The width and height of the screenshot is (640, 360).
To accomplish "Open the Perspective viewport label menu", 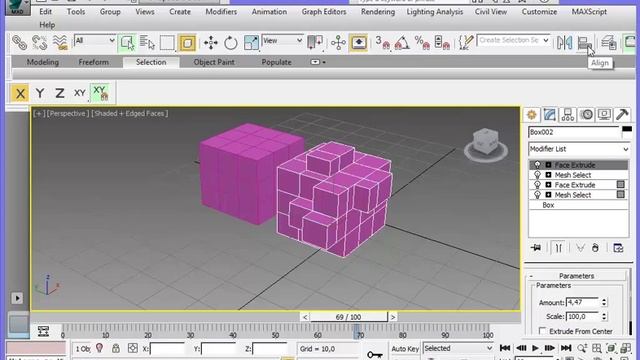I will pyautogui.click(x=68, y=113).
